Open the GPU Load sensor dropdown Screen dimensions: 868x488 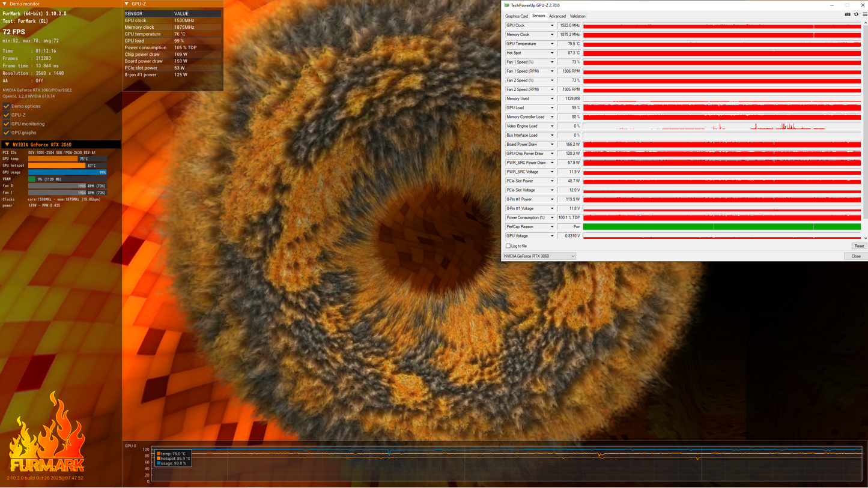tap(552, 108)
